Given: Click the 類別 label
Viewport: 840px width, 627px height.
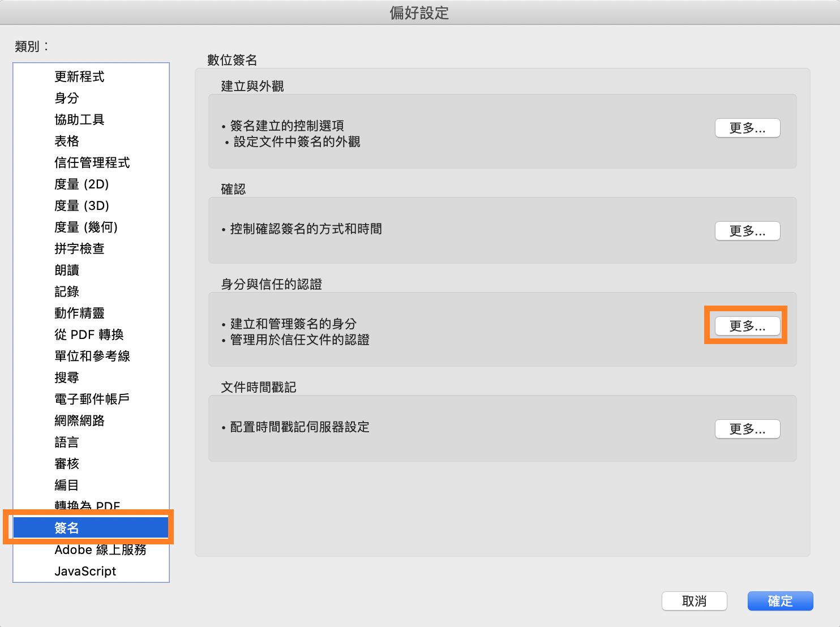Looking at the screenshot, I should [32, 46].
